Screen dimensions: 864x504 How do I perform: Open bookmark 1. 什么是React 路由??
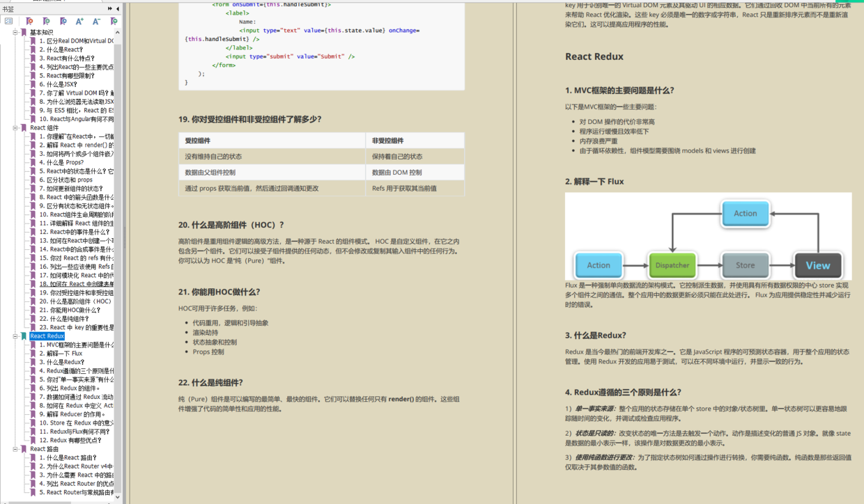[67, 457]
